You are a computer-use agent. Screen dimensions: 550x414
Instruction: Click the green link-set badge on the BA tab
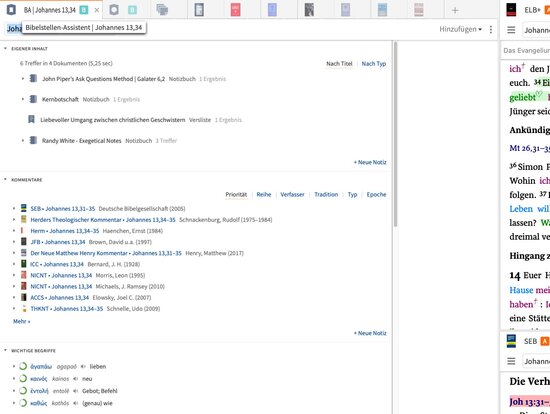coord(84,10)
